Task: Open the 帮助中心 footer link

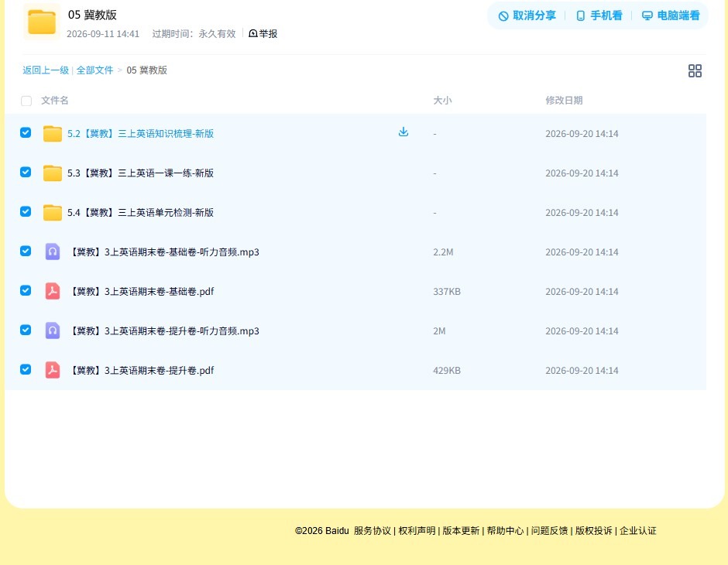Action: click(505, 531)
